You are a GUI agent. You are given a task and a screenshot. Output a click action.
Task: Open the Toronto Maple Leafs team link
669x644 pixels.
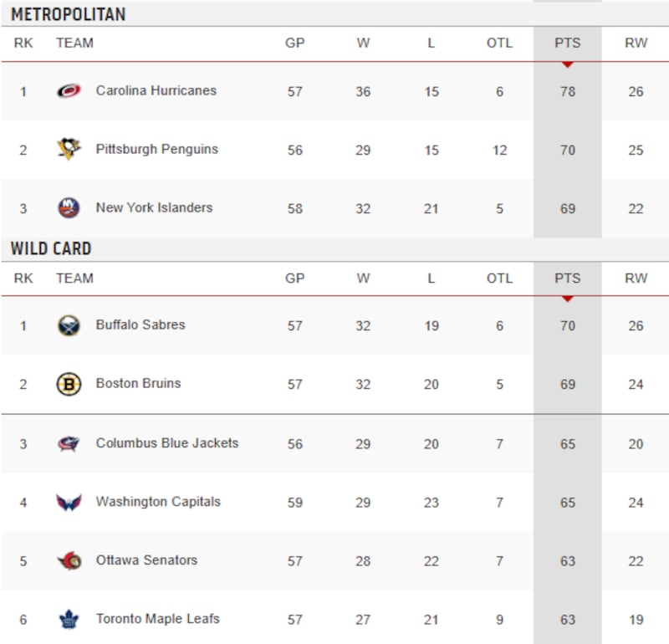coord(157,619)
